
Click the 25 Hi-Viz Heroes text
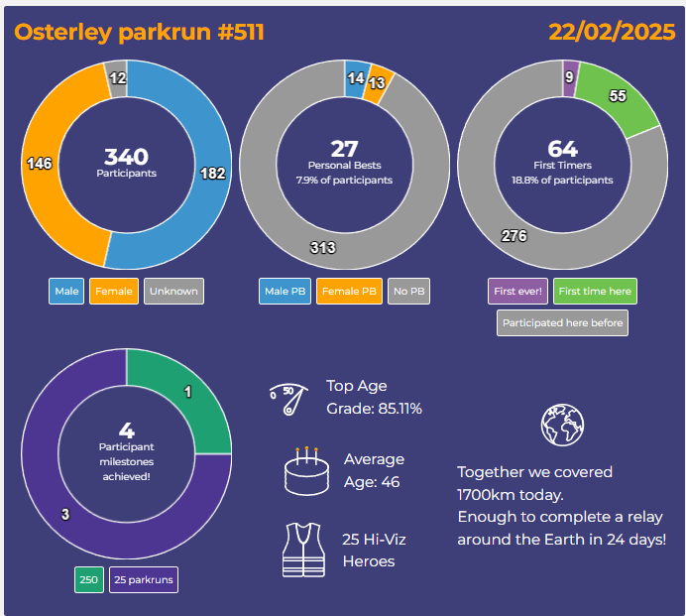(x=374, y=551)
